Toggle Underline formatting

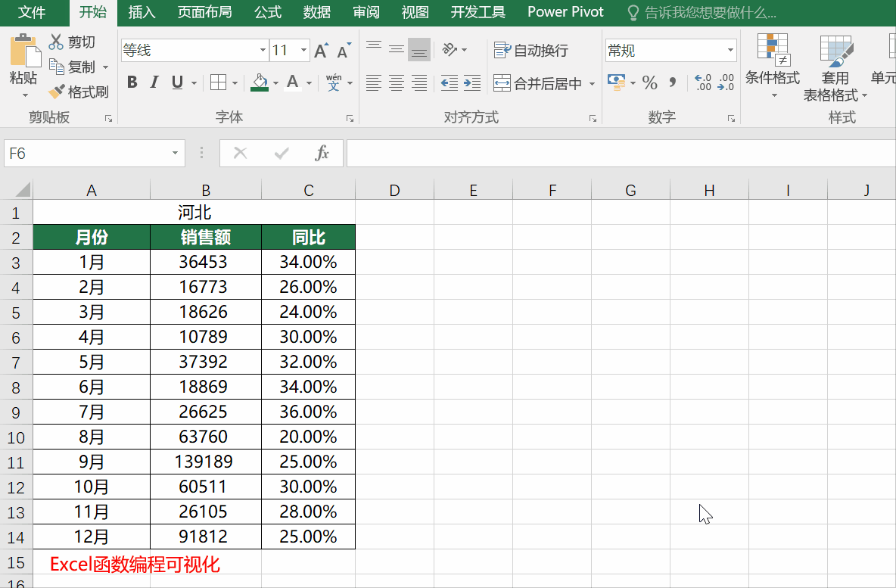[177, 82]
